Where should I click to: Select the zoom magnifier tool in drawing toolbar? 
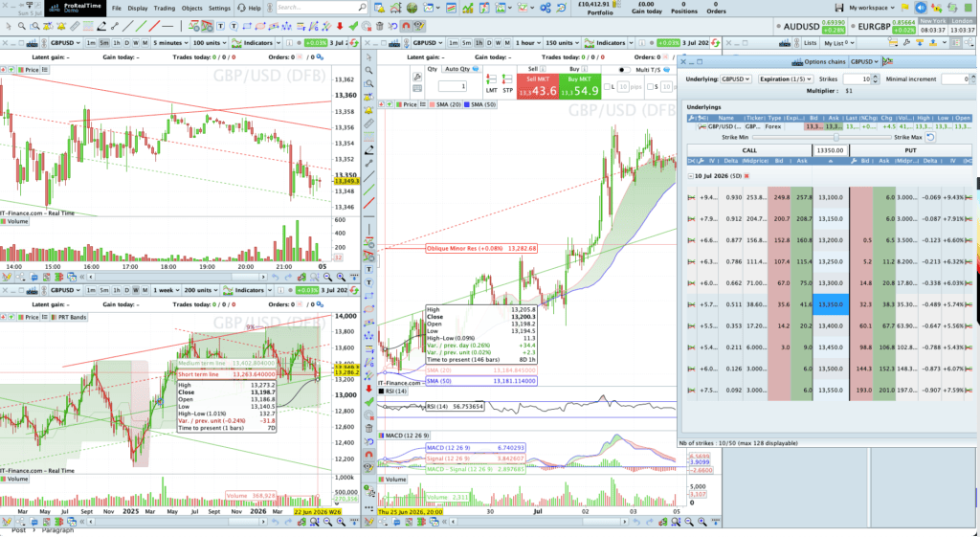22,26
